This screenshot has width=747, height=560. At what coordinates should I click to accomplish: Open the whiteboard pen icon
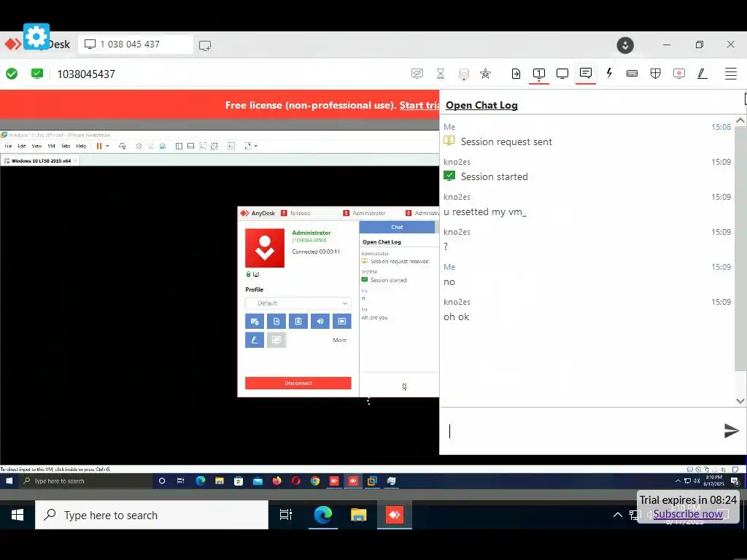[703, 74]
